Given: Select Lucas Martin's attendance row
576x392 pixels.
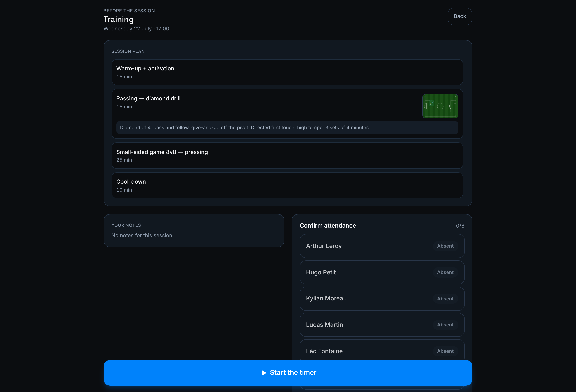Looking at the screenshot, I should (382, 325).
